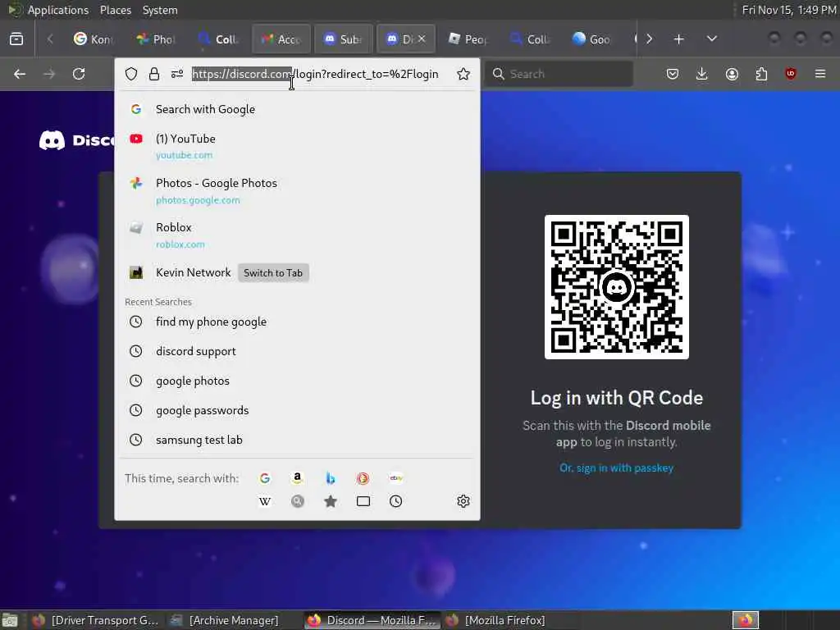This screenshot has width=840, height=630.
Task: Search this time with Wikipedia icon
Action: click(265, 501)
